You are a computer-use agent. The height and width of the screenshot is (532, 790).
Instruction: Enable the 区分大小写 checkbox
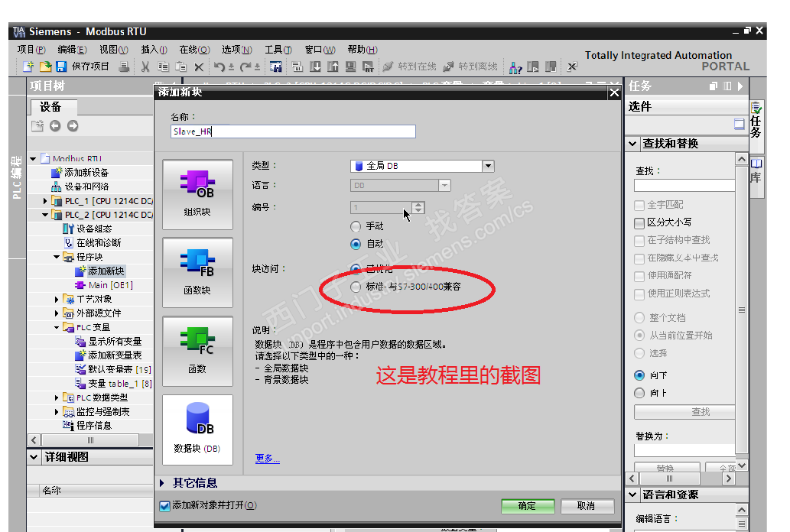point(639,222)
